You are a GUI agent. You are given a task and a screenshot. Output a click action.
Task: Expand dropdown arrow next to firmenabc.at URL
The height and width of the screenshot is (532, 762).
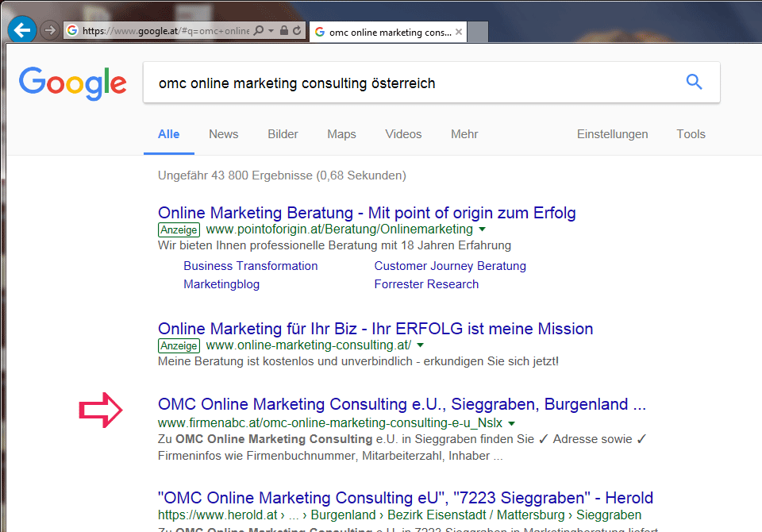click(x=511, y=423)
